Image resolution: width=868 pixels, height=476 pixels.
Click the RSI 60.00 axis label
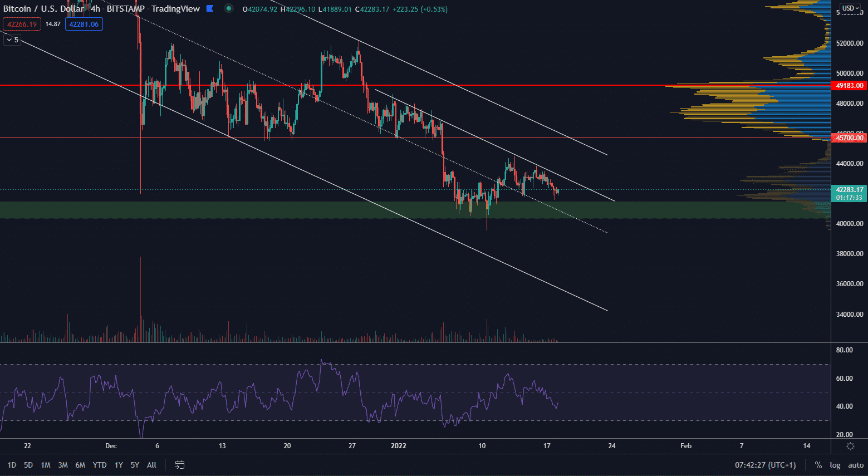[x=844, y=379]
